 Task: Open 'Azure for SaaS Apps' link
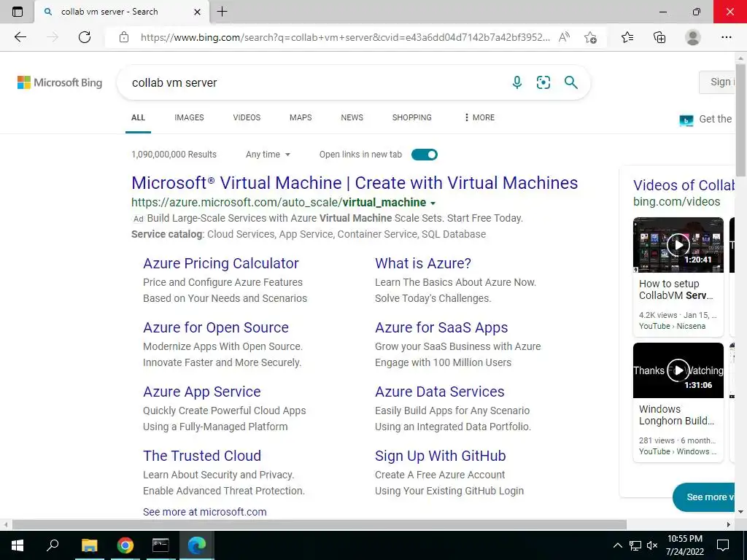[441, 327]
